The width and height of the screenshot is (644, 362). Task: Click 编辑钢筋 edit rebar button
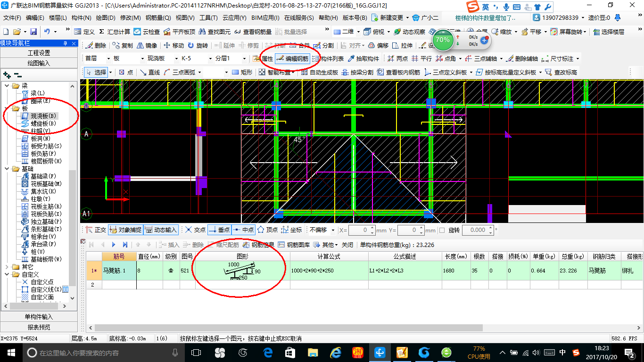[292, 59]
